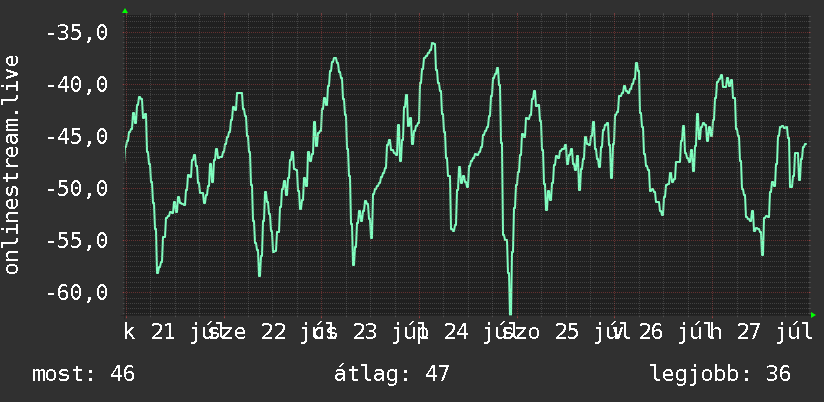Click the green arrow atop the y-axis

click(x=125, y=11)
